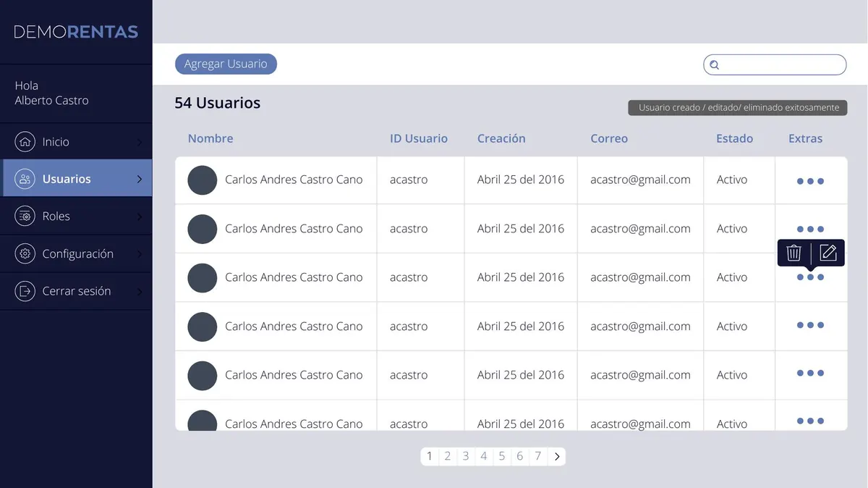The height and width of the screenshot is (488, 868).
Task: Expand the Usuarios chevron arrow
Action: [x=140, y=179]
